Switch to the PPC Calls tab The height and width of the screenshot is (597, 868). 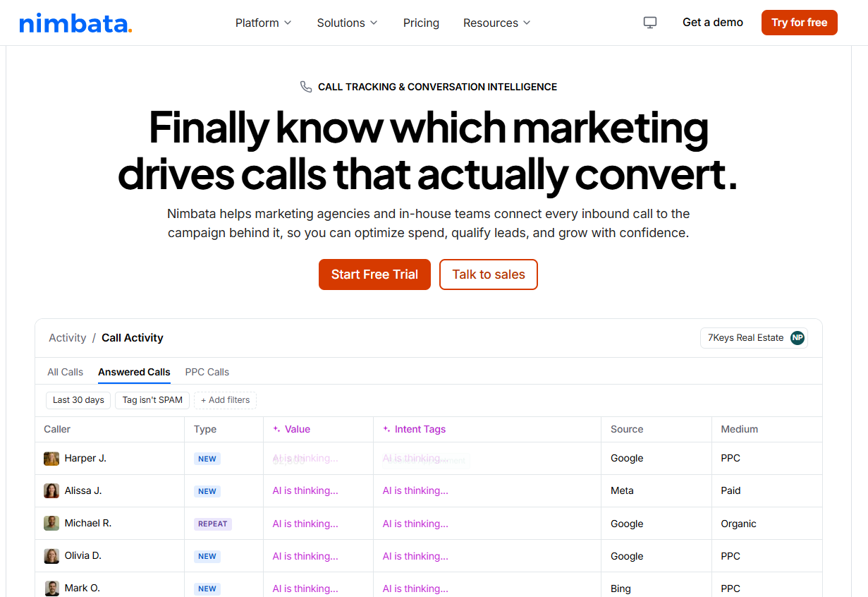pyautogui.click(x=207, y=372)
